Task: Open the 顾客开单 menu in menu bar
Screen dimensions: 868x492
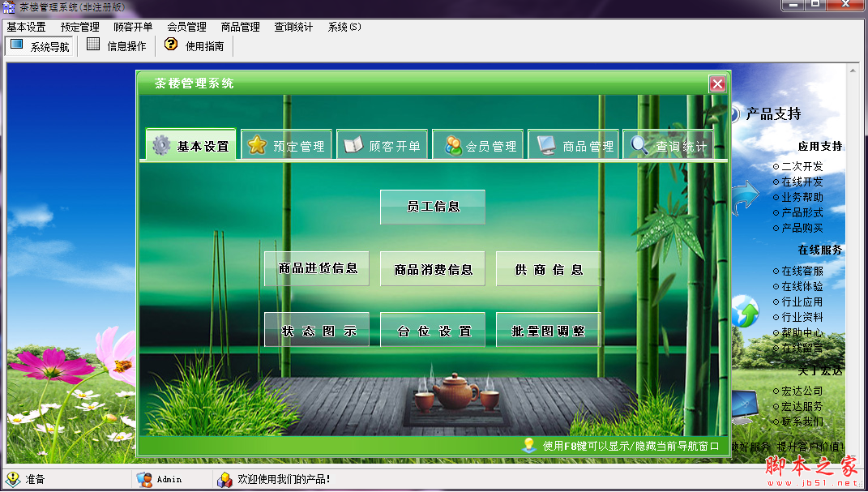Action: pos(134,27)
